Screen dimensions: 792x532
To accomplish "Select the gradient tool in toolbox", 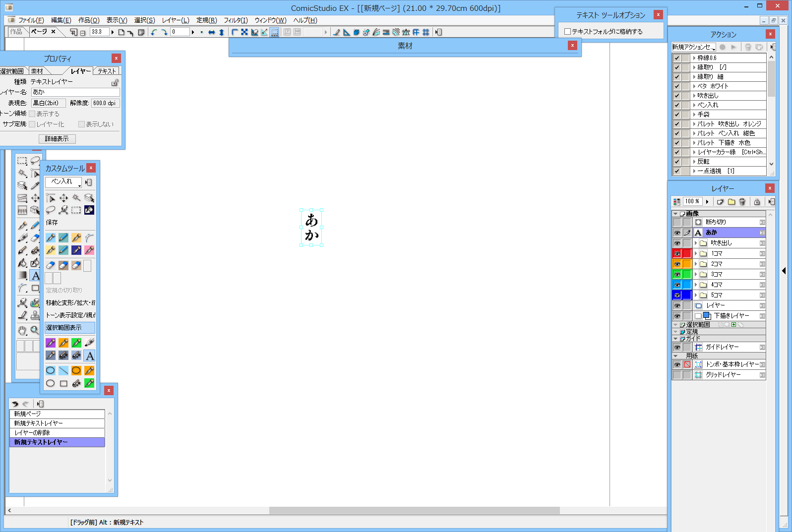I will pos(22,275).
